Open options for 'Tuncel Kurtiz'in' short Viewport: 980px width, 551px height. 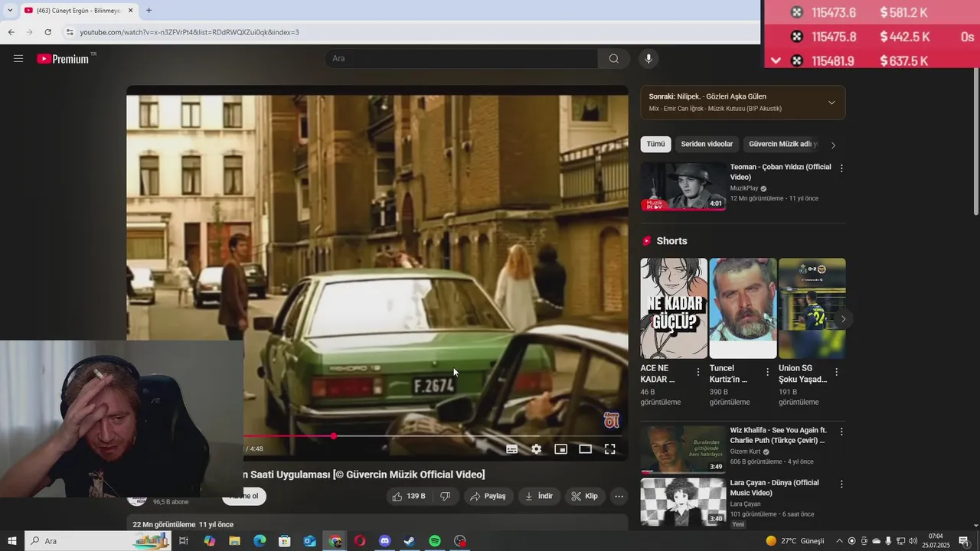coord(767,372)
